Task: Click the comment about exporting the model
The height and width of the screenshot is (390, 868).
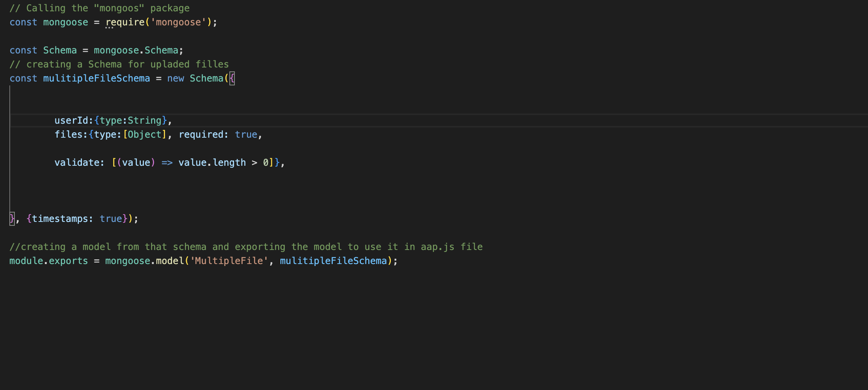Action: click(246, 246)
